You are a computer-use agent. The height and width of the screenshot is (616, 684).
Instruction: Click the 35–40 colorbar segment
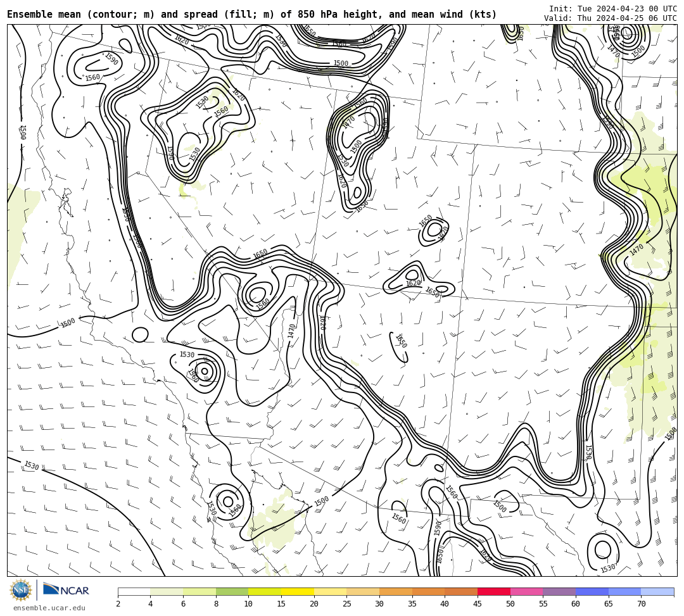(428, 591)
